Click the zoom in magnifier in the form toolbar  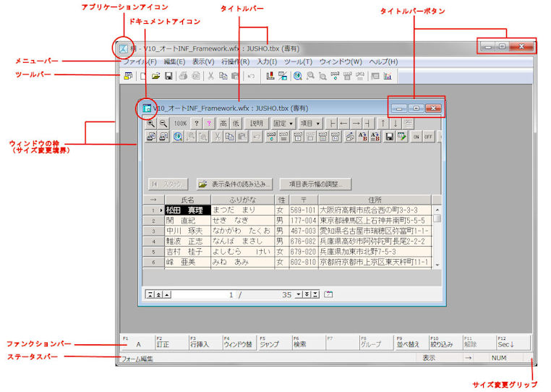151,124
